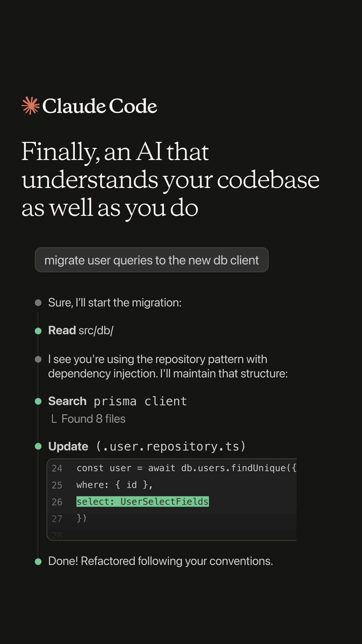Click the gray dot beside 'Sure, I'll start the migration'
The width and height of the screenshot is (362, 644).
point(38,303)
